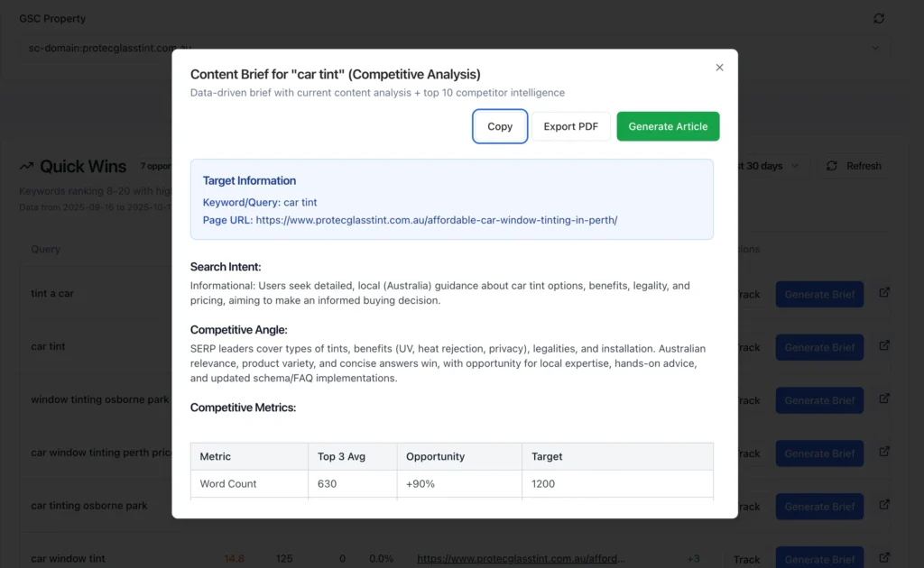The height and width of the screenshot is (568, 924).
Task: Close the Content Brief dialog
Action: click(x=719, y=68)
